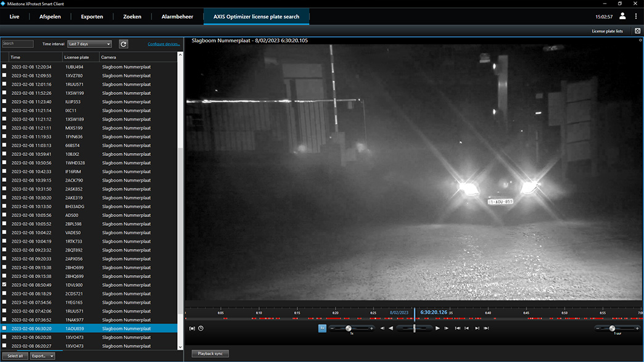
Task: Click the Configure devices link
Action: [x=164, y=44]
